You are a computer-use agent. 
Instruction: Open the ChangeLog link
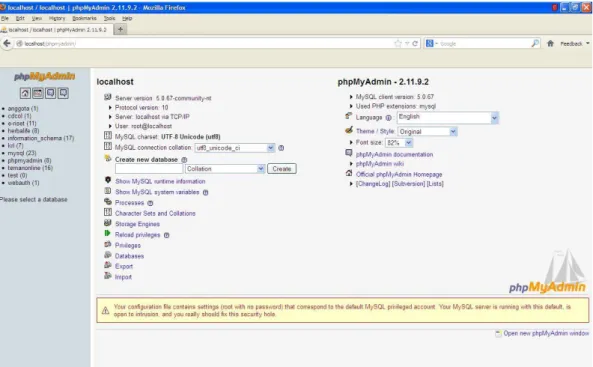click(x=373, y=184)
